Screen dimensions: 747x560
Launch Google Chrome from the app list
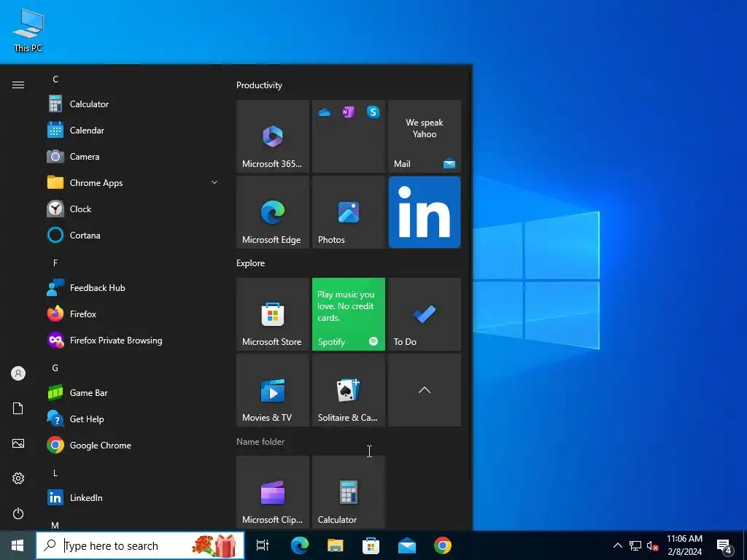point(133,445)
